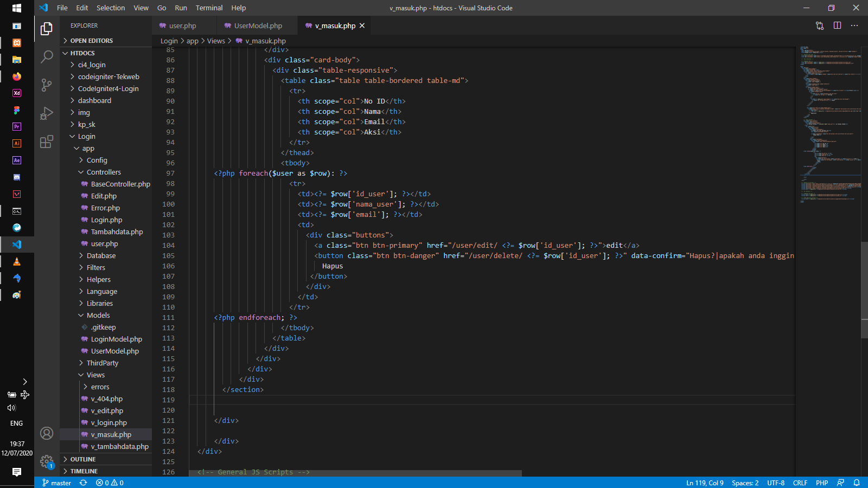This screenshot has height=488, width=868.
Task: Open BaseController.php in explorer
Action: coord(106,184)
